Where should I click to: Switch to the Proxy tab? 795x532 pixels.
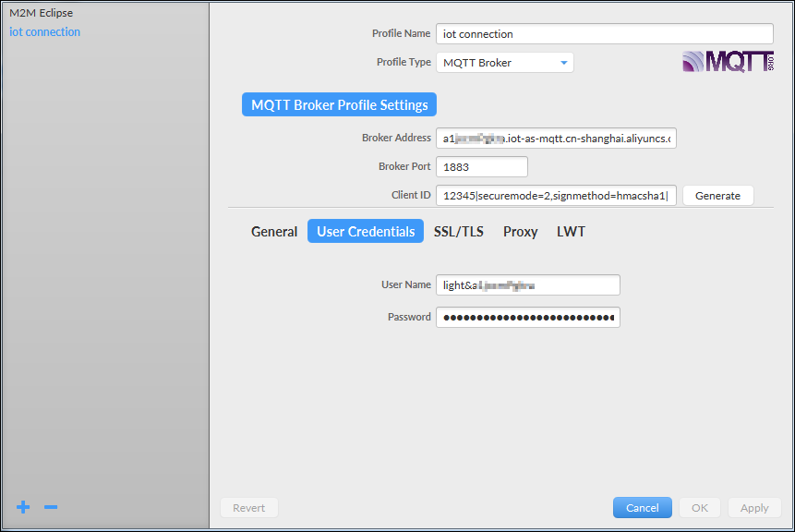(x=520, y=232)
